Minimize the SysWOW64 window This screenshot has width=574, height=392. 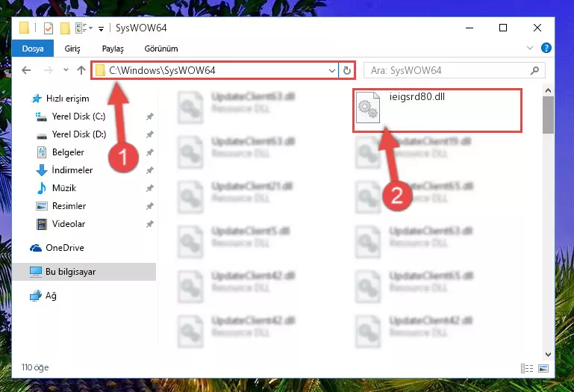(x=470, y=28)
